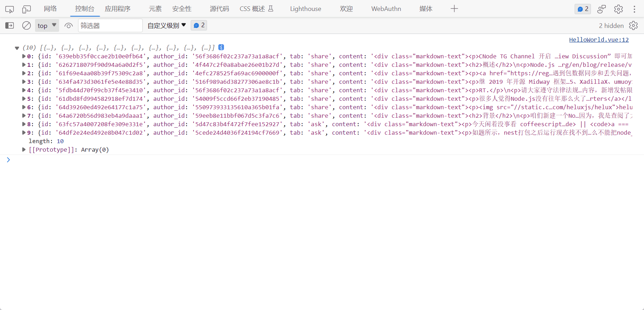The height and width of the screenshot is (310, 644).
Task: Click the id '64df2e24ed492e8b047c1d02' text
Action: pyautogui.click(x=101, y=133)
